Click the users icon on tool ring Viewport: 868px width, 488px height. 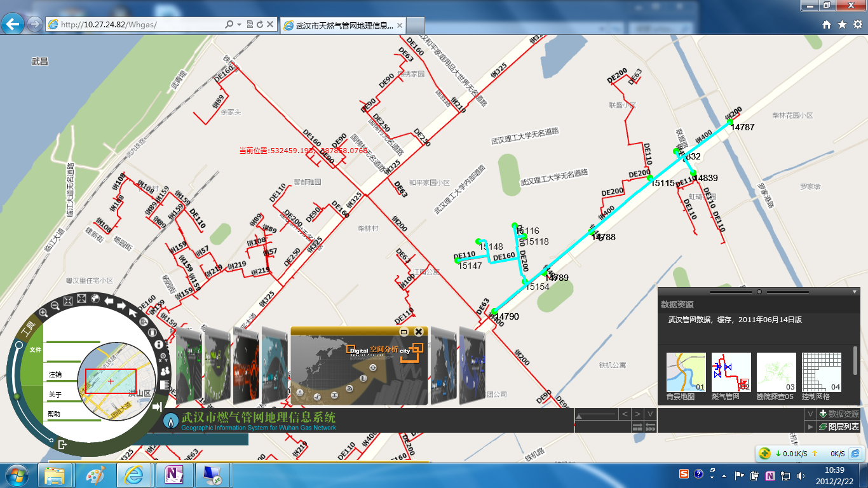(165, 370)
